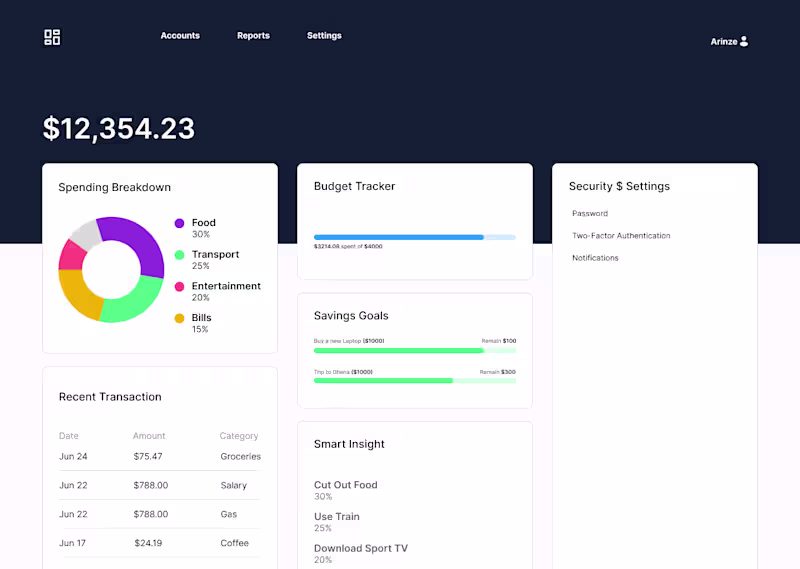The image size is (800, 569).
Task: Click the dashboard grid logo icon
Action: (x=52, y=37)
